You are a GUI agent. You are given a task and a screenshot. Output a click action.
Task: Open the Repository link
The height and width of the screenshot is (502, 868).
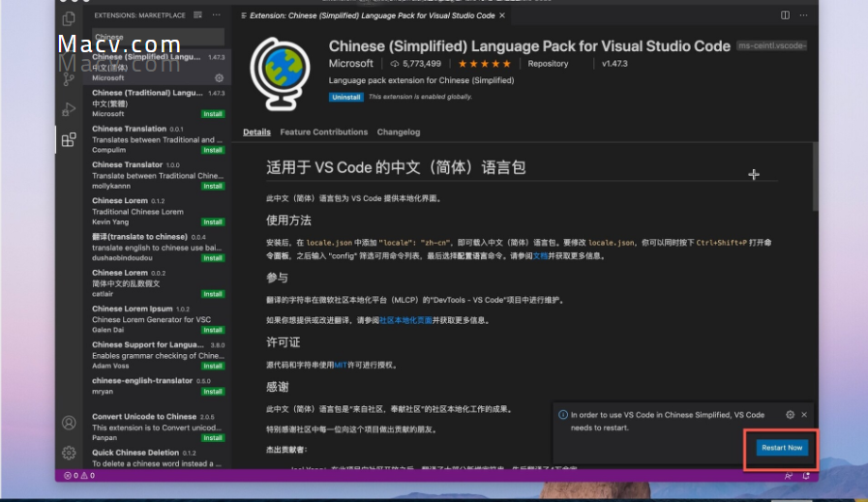coord(548,64)
